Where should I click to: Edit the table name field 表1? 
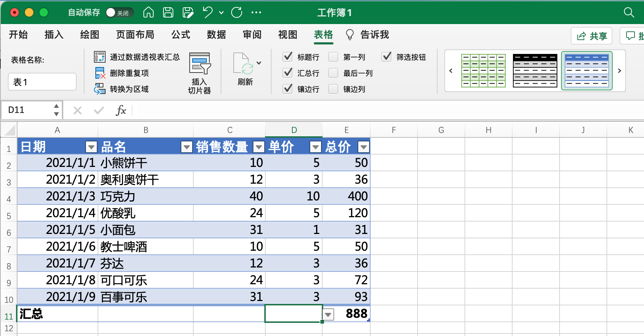[42, 82]
